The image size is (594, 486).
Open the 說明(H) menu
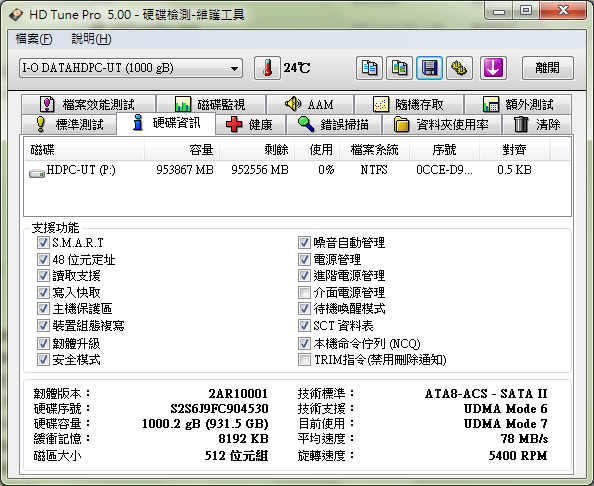tap(91, 39)
